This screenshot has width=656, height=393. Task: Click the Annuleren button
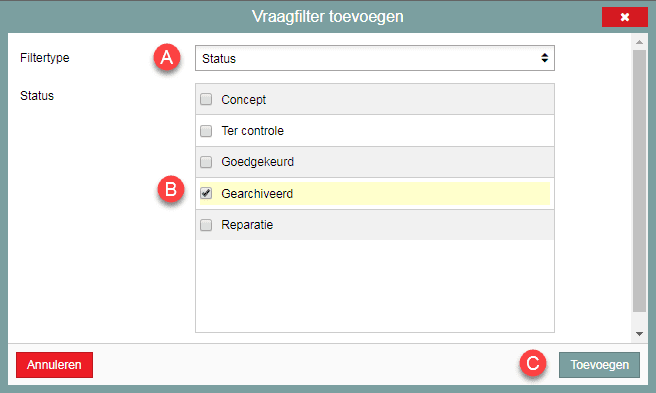(x=54, y=365)
